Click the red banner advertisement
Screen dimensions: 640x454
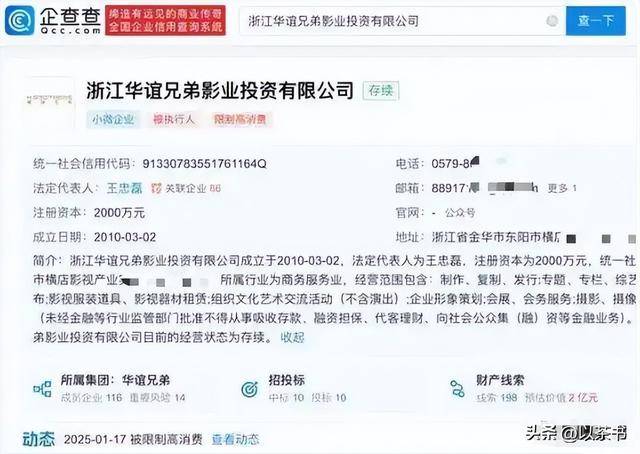click(165, 21)
